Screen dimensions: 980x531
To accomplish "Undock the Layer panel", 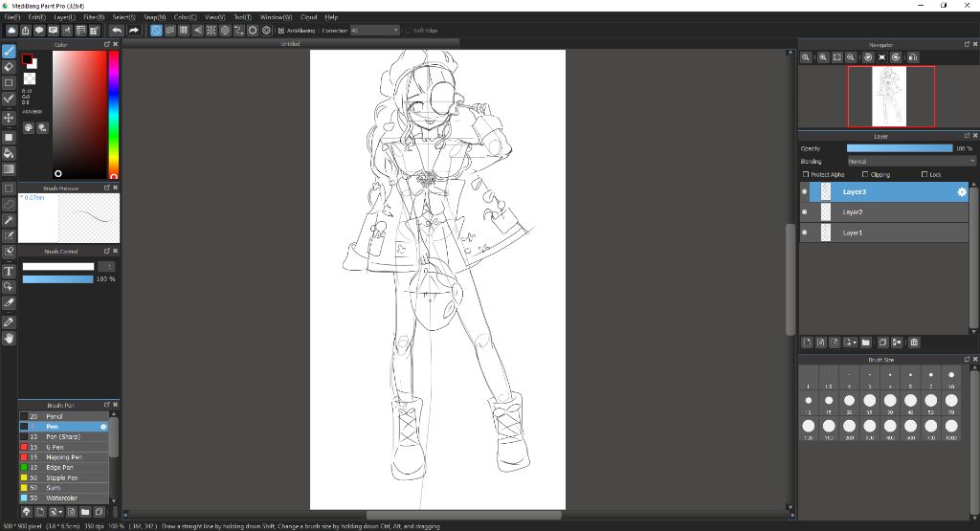I will [x=967, y=136].
